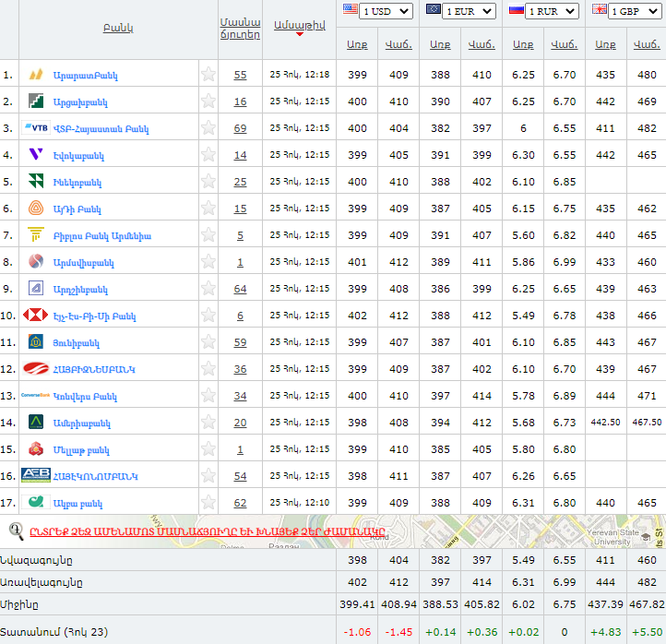Sort by USD buy rate header

[x=357, y=44]
